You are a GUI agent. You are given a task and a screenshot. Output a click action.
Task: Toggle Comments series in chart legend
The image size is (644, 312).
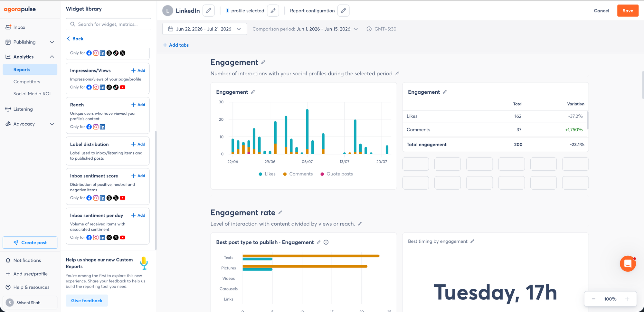298,174
